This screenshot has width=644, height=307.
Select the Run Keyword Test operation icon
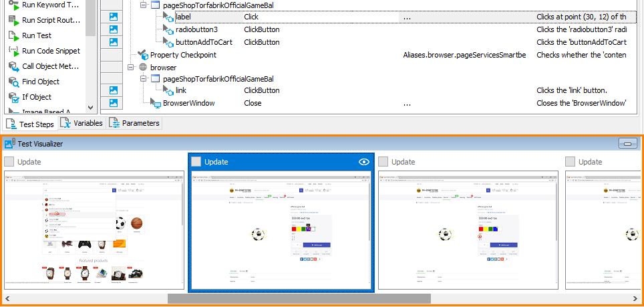click(14, 5)
